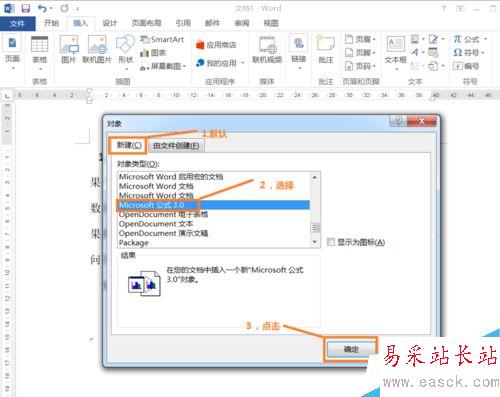Expand the My Apps (我的应用) dropdown arrow
500x397 pixels.
pyautogui.click(x=243, y=63)
